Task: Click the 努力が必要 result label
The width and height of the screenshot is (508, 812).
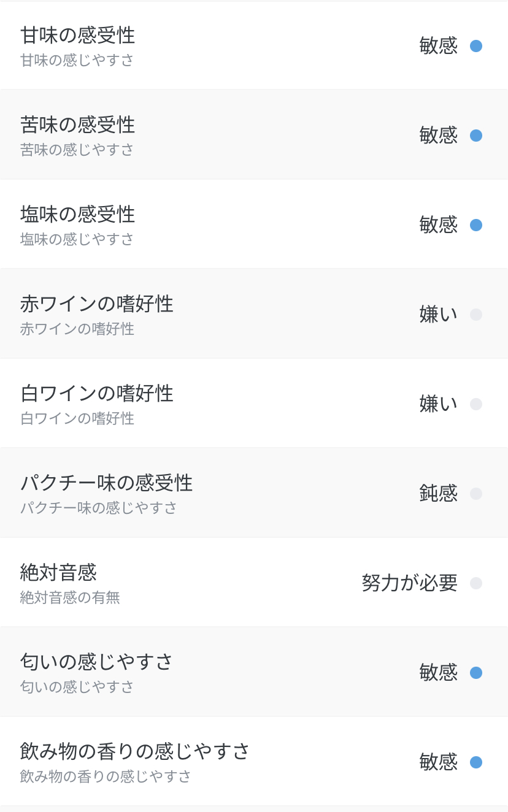Action: tap(409, 583)
